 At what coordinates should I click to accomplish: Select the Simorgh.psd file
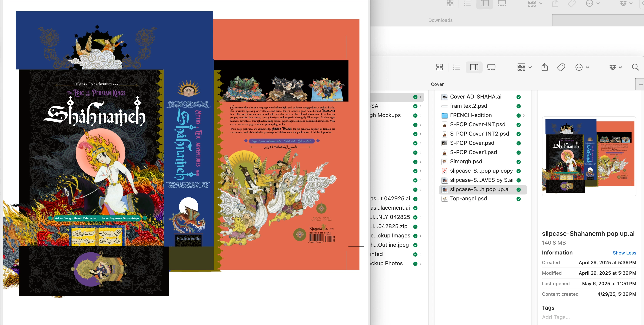point(466,162)
